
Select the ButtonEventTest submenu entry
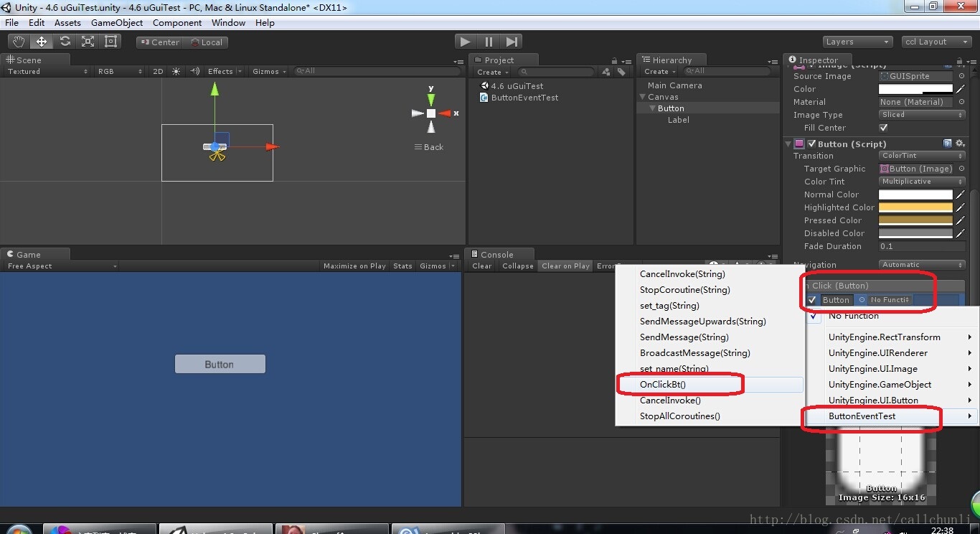891,416
